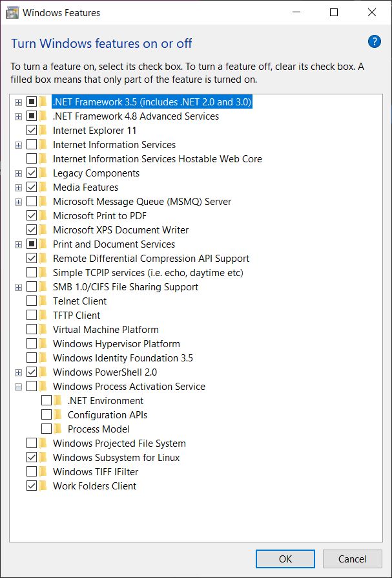The height and width of the screenshot is (578, 392).
Task: Toggle the .NET Framework 3.5 checkbox
Action: [32, 102]
